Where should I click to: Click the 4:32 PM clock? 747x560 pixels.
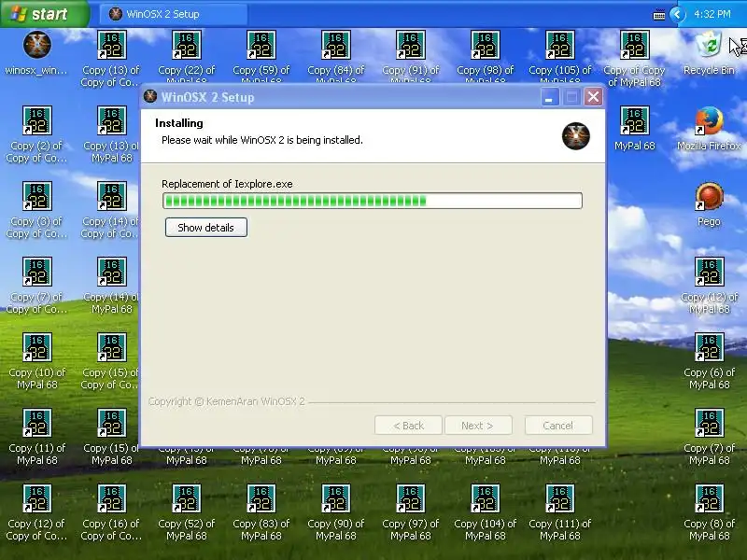[712, 14]
